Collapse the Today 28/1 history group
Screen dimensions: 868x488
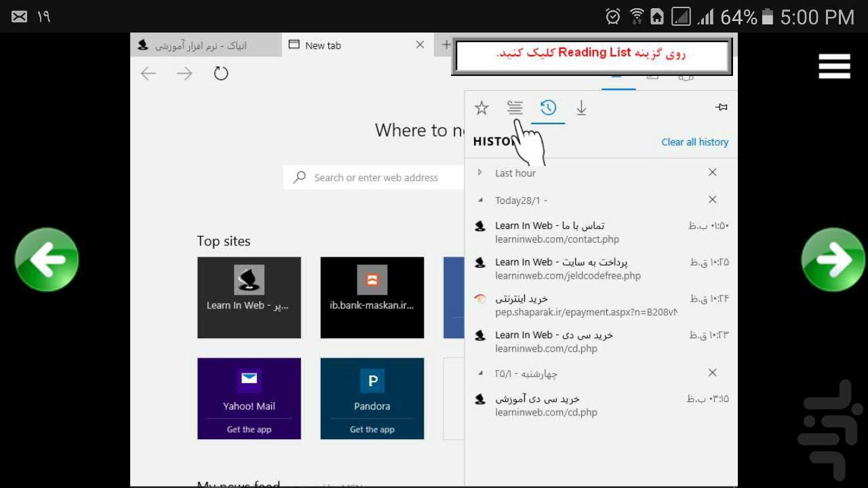point(480,200)
